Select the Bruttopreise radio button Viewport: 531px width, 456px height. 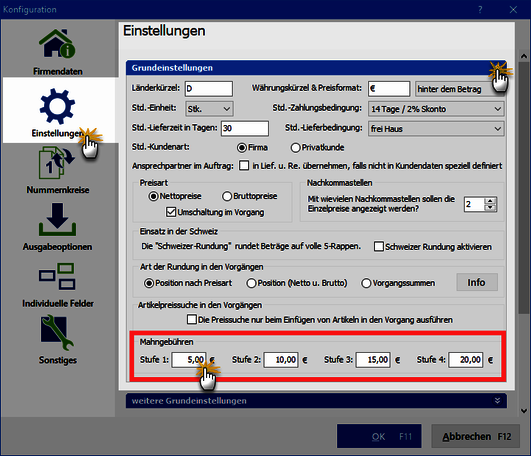point(227,196)
